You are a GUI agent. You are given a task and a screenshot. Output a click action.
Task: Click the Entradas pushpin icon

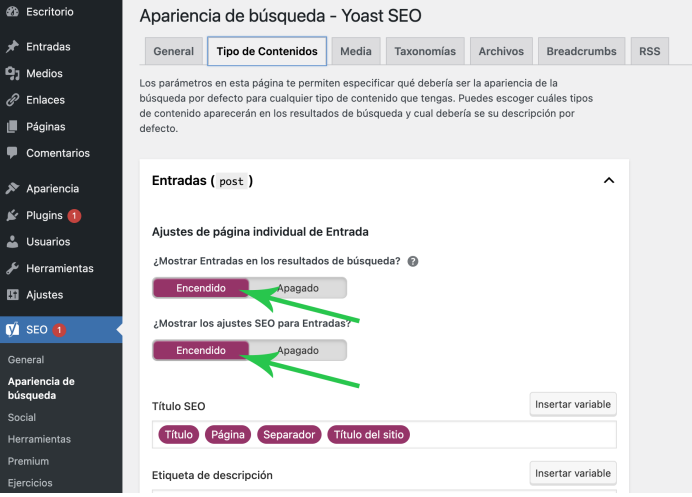point(13,46)
